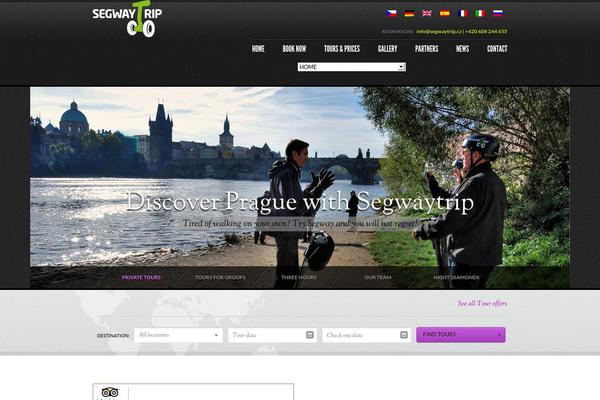Open the Contact menu item
The image size is (600, 400).
point(497,49)
